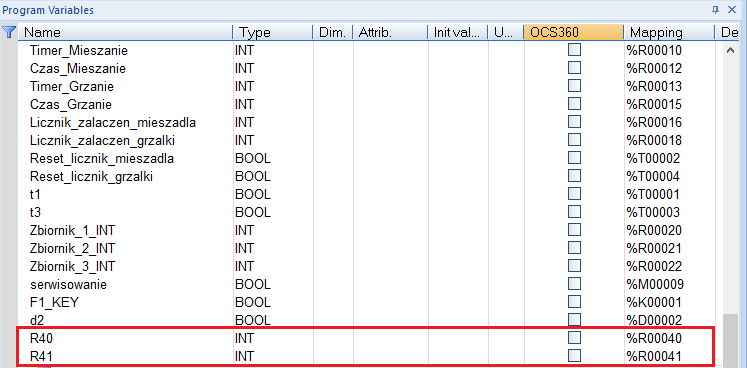747x368 pixels.
Task: Select the t1 variable name
Action: pos(35,194)
